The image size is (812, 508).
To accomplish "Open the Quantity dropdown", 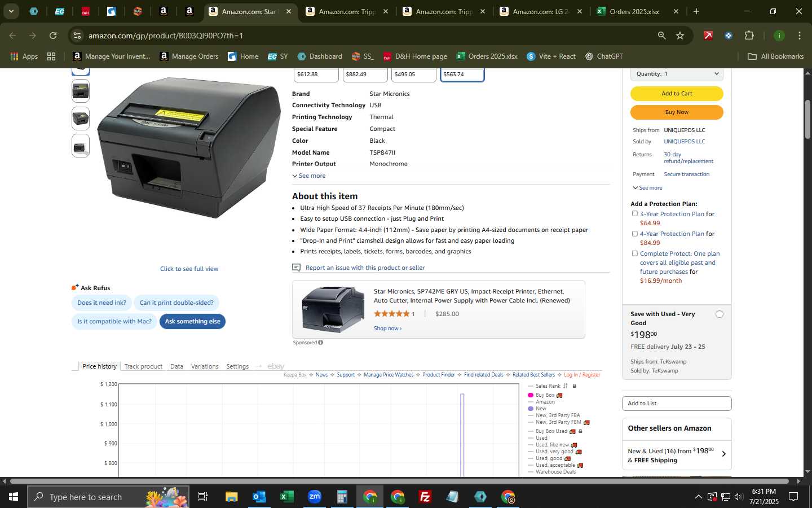I will pos(677,74).
